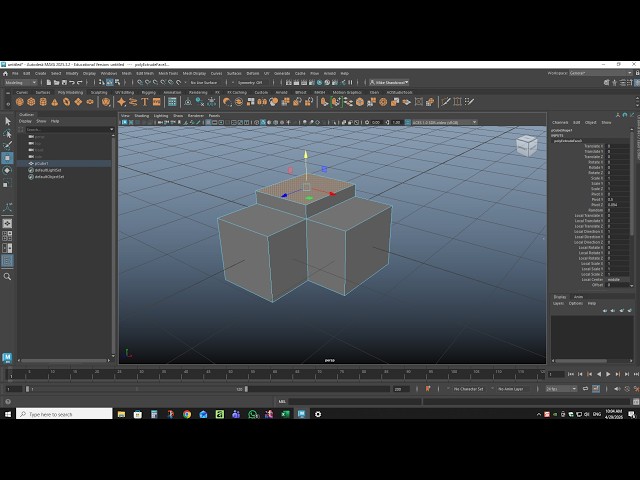Open the No Anim Layer dropdown
Screen dimensions: 640x480
(513, 389)
